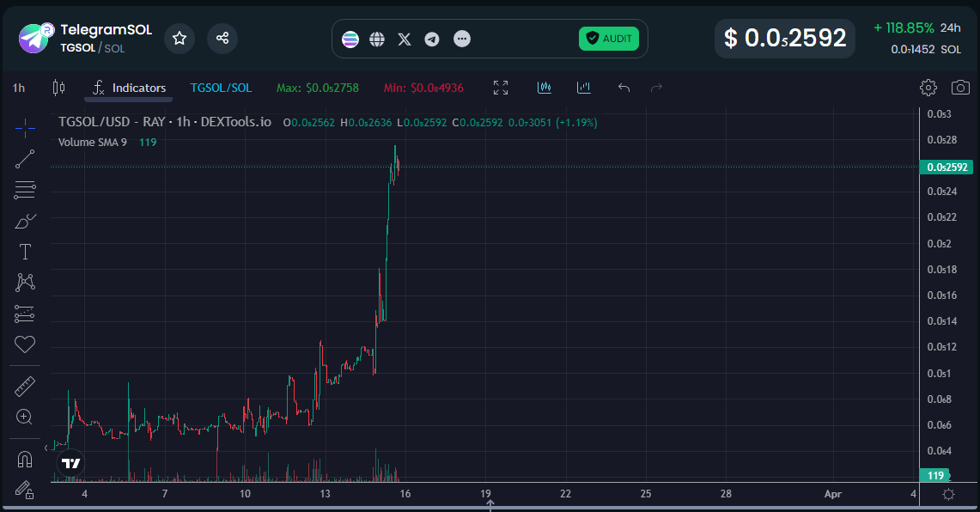The image size is (980, 512).
Task: Open the AUDIT report button
Action: [609, 39]
